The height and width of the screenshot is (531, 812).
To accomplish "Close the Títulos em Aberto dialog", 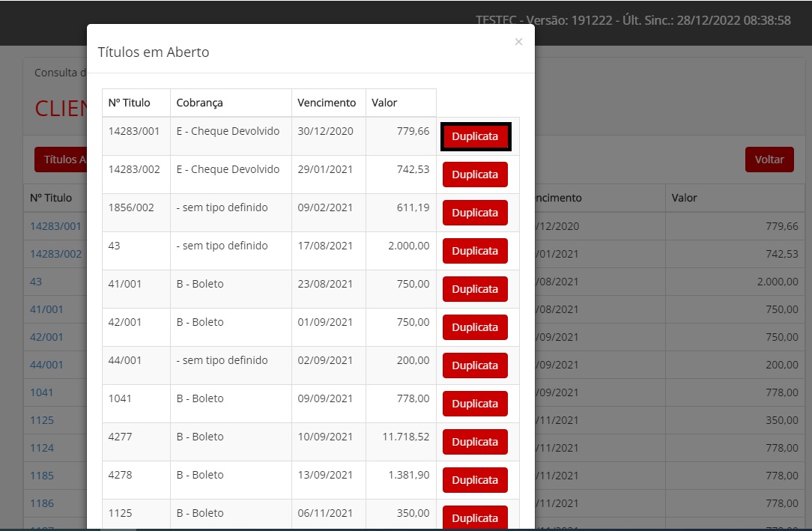I will click(518, 43).
